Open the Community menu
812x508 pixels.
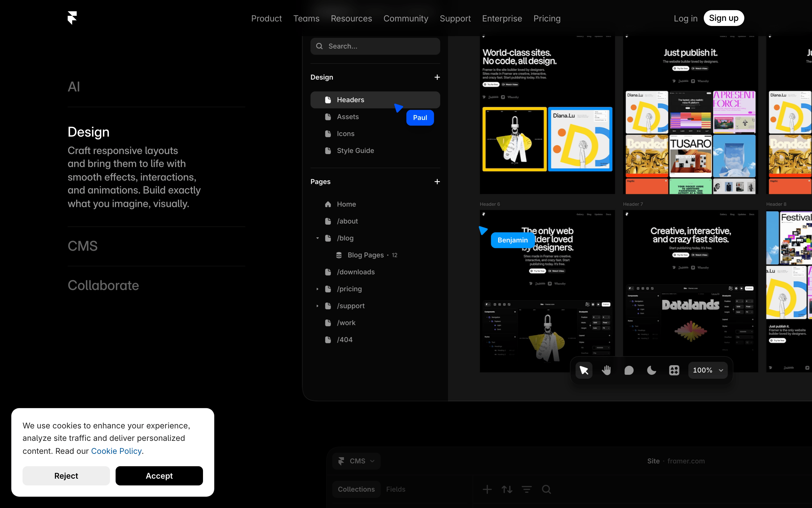[406, 18]
